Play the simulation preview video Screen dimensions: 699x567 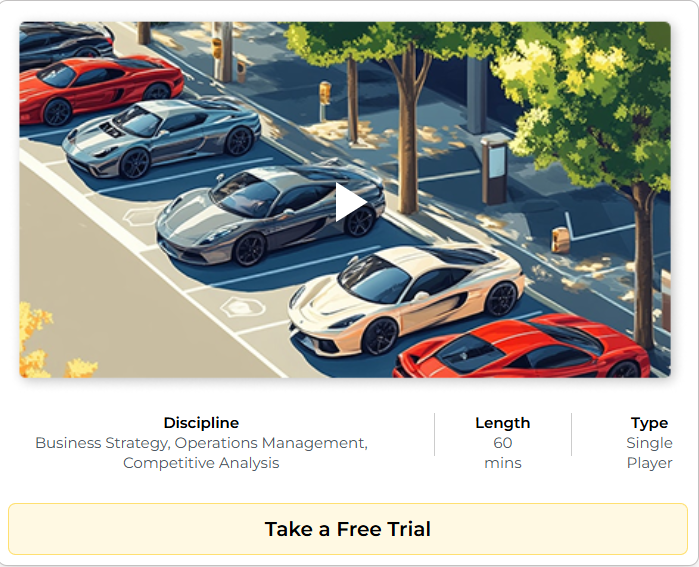pyautogui.click(x=351, y=202)
